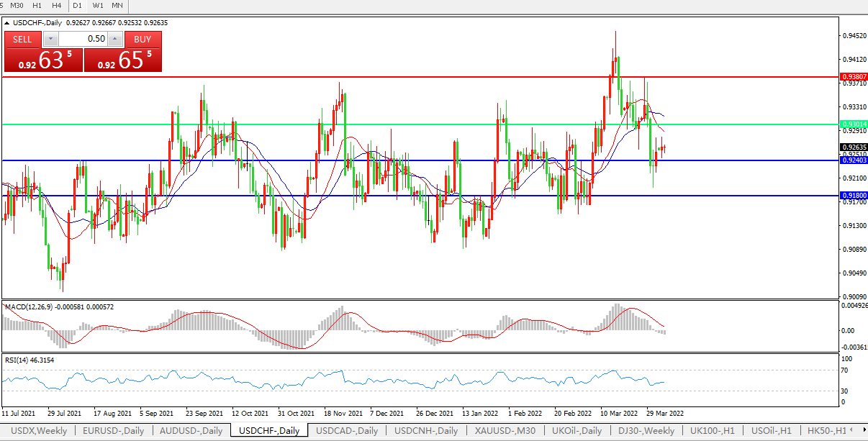Switch chart to W1 weekly timeframe
This screenshot has width=868, height=441.
(x=98, y=6)
